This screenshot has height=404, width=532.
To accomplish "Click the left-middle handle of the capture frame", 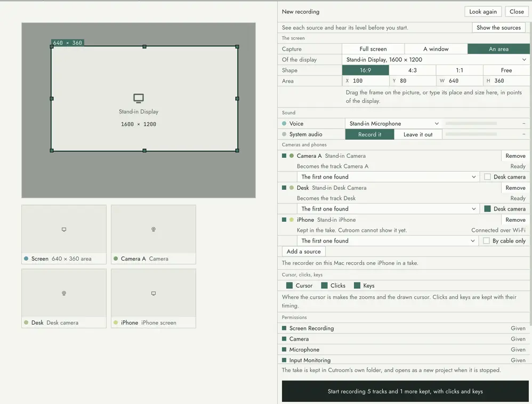I will pyautogui.click(x=52, y=99).
